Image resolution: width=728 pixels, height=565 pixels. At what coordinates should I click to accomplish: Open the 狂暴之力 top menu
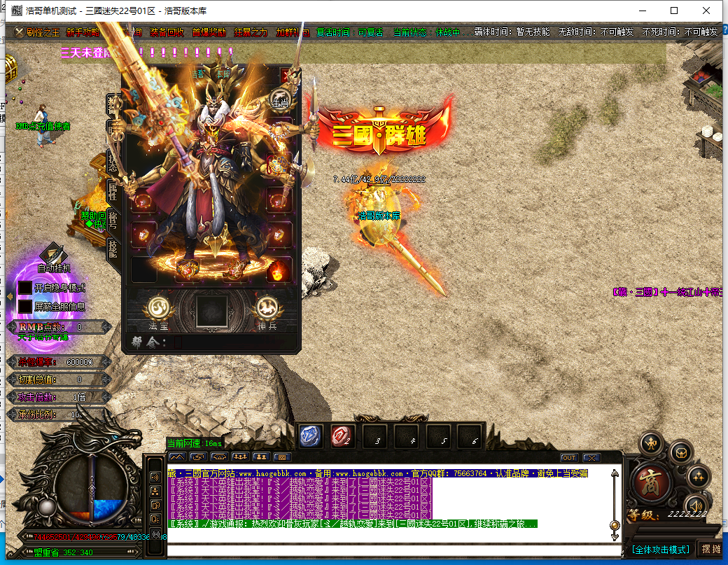[x=251, y=32]
